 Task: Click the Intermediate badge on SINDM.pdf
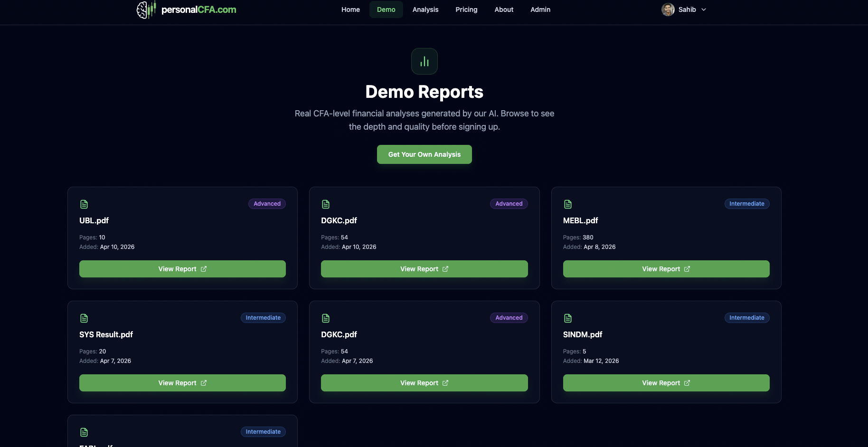747,318
